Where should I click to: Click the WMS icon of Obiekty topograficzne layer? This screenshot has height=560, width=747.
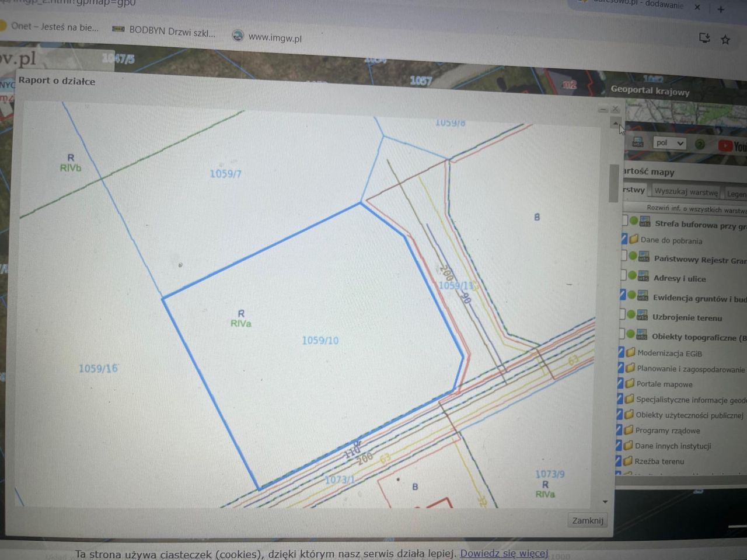pyautogui.click(x=641, y=335)
